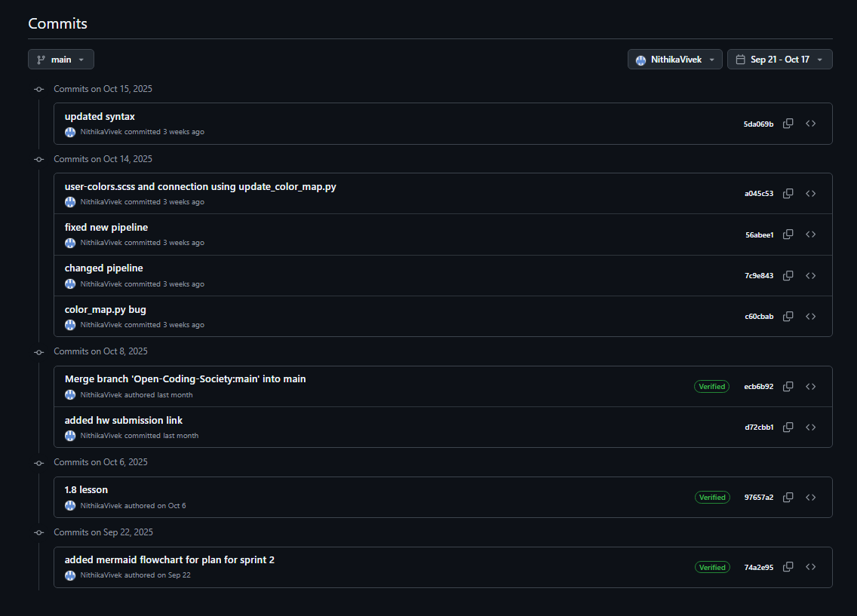Browse repository at commit ecb6b92
Image resolution: width=857 pixels, height=616 pixels.
coord(810,386)
